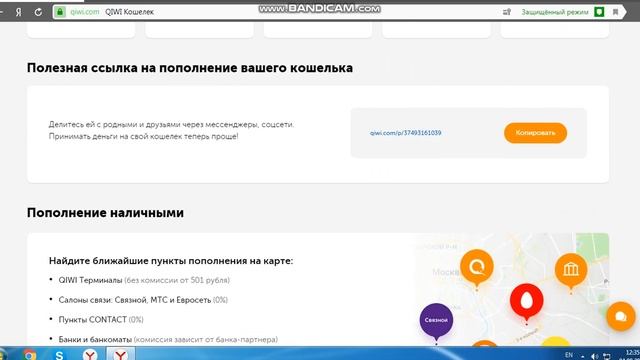Viewport: 640px width, 360px height.
Task: Click the qiwi.com address field
Action: pos(278,12)
